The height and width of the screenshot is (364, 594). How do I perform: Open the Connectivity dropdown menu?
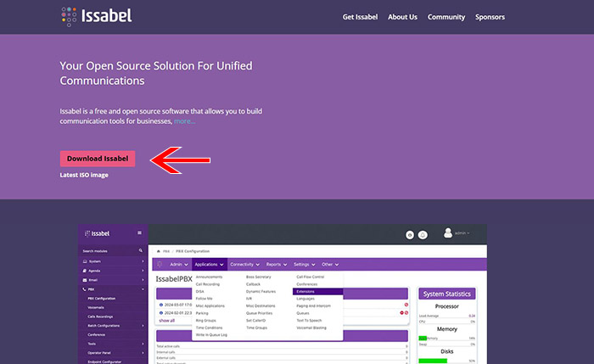[244, 265]
